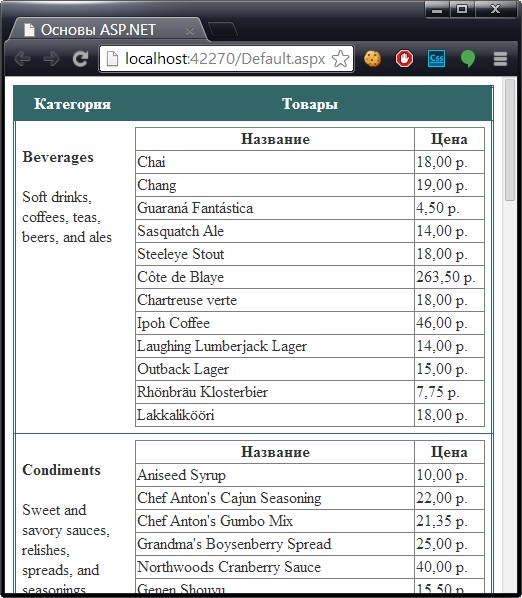Click Chef Anton's Cajun Seasoning cell
The image size is (522, 598).
click(275, 498)
